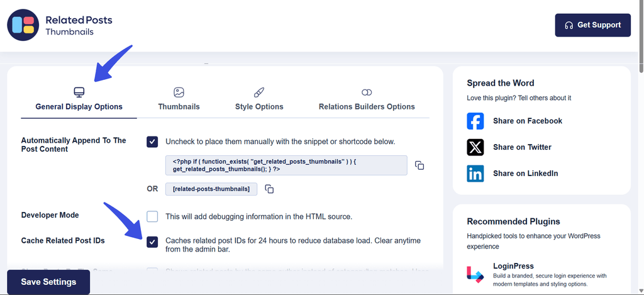Click the scrollbar down arrow at bottom

click(641, 291)
